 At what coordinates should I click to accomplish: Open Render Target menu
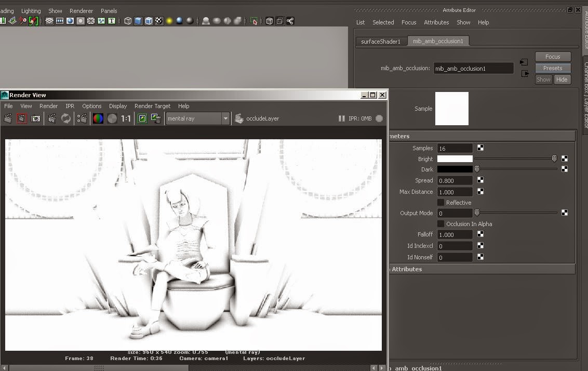click(152, 106)
